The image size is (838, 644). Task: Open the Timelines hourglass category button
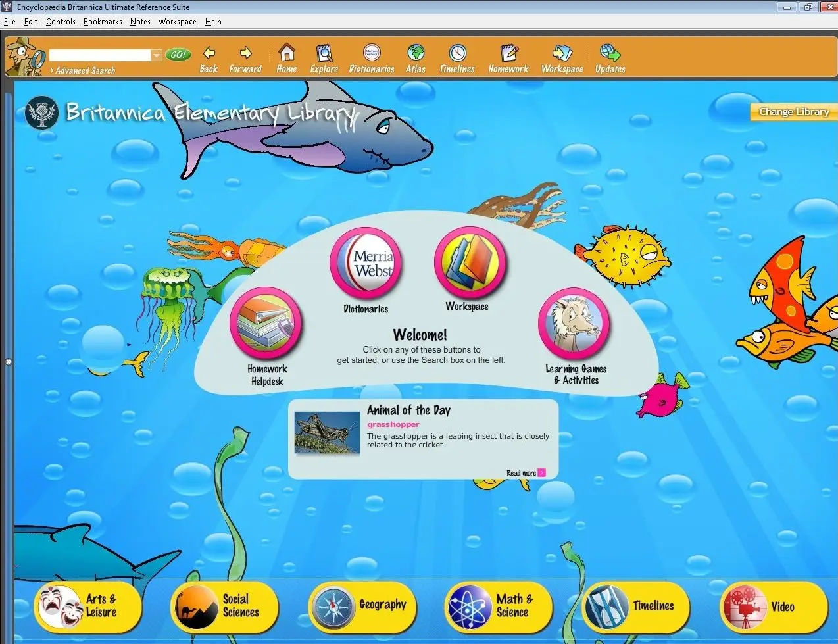pos(636,607)
